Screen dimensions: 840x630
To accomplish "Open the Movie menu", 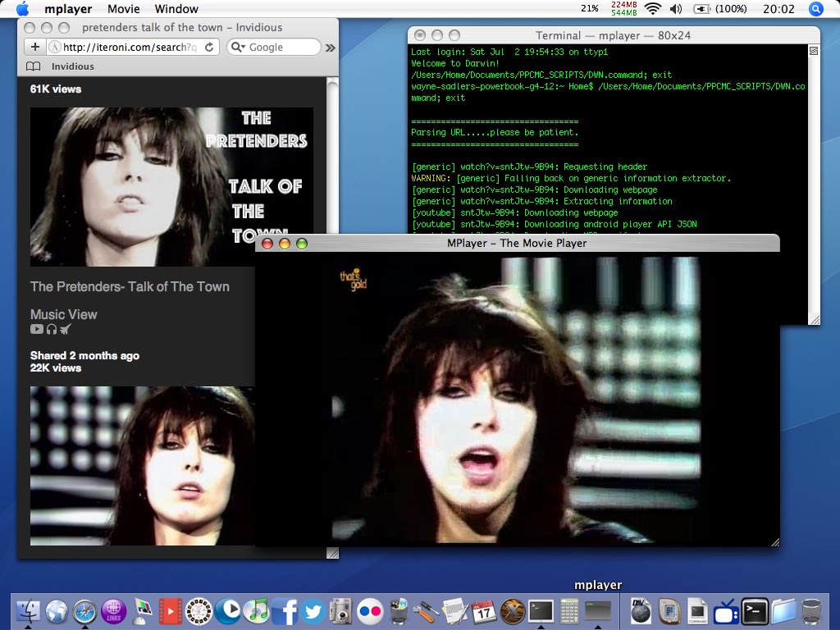I will [123, 8].
